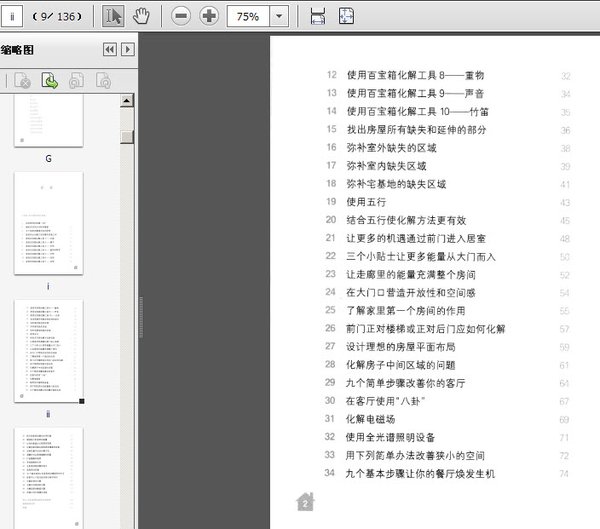Image resolution: width=600 pixels, height=529 pixels.
Task: Click the page number field showing ii
Action: point(12,16)
